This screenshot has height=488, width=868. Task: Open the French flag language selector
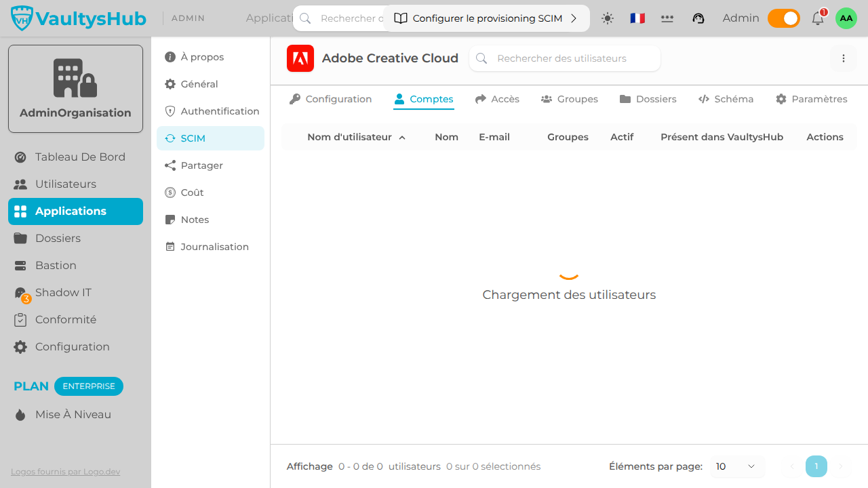tap(637, 18)
